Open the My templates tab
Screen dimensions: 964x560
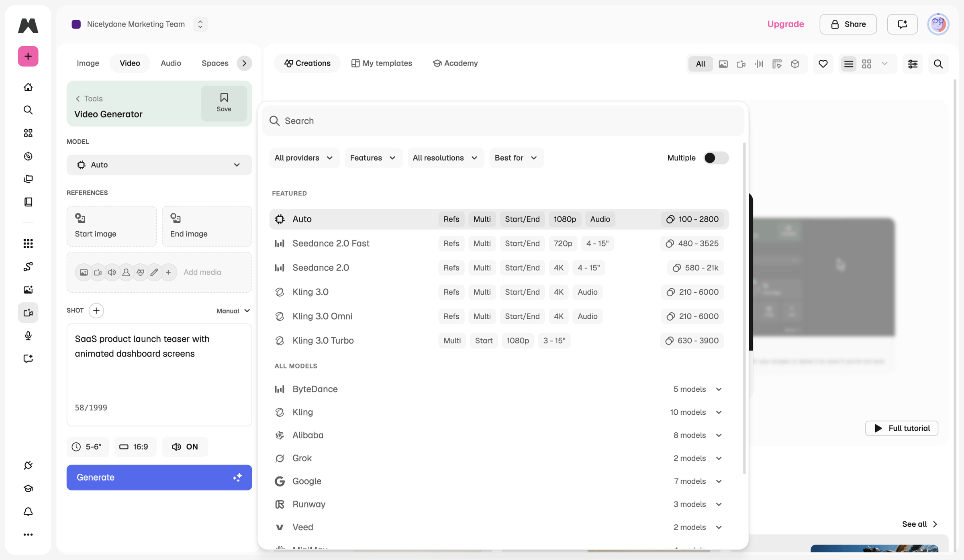point(382,63)
